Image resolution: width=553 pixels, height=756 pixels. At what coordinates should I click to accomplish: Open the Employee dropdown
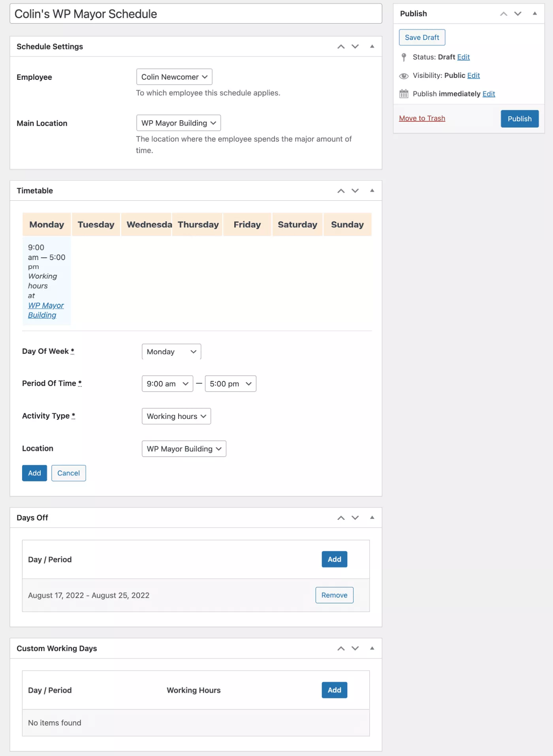pos(174,77)
